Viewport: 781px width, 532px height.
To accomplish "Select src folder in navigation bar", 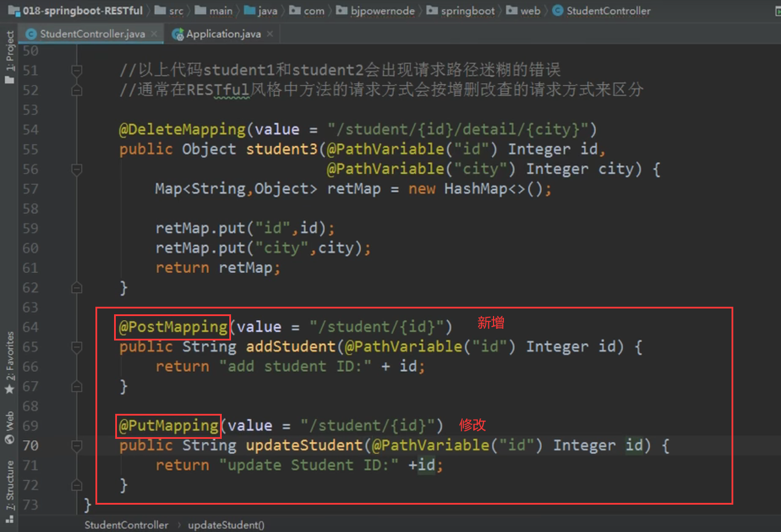I will 169,10.
